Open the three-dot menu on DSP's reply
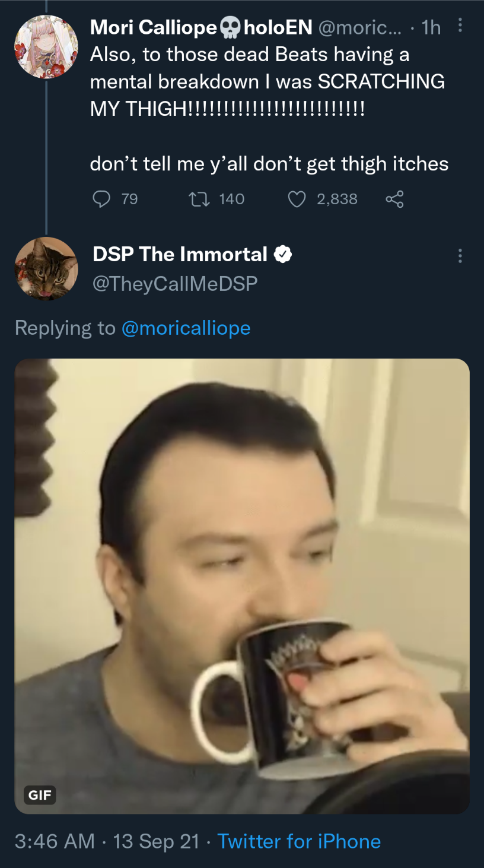Screen dimensions: 484x868 tap(460, 256)
